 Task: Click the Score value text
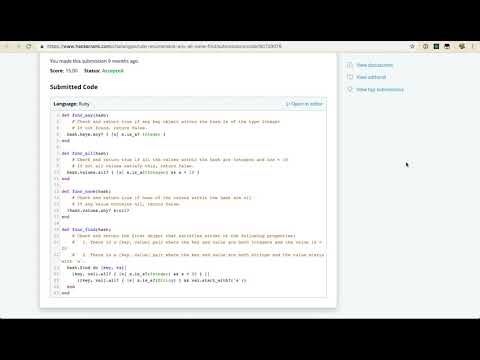72,71
